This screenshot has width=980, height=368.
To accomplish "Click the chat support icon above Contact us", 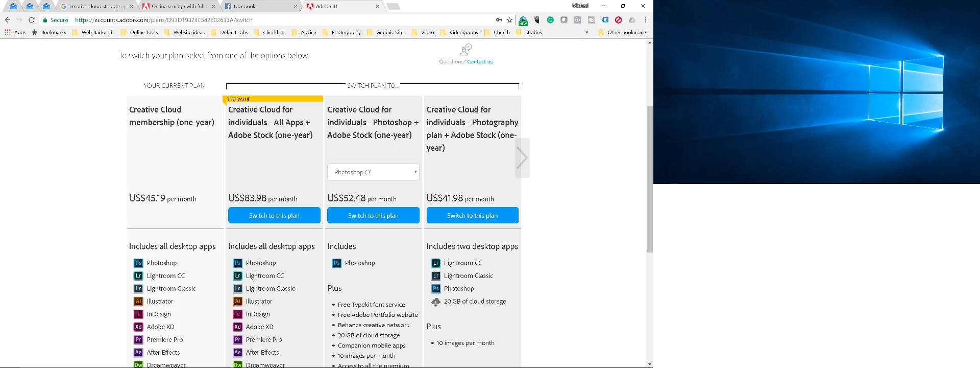I will [465, 50].
